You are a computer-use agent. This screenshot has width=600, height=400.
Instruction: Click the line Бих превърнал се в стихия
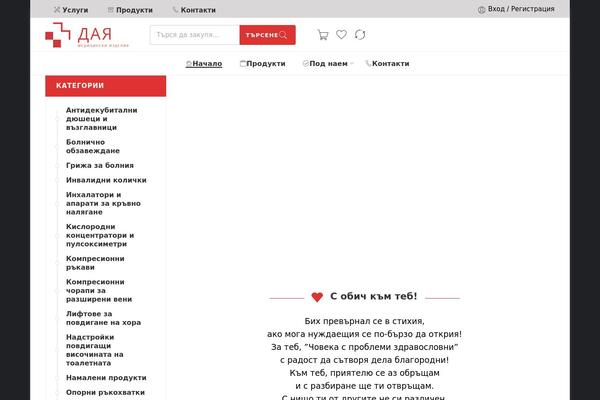[364, 321]
